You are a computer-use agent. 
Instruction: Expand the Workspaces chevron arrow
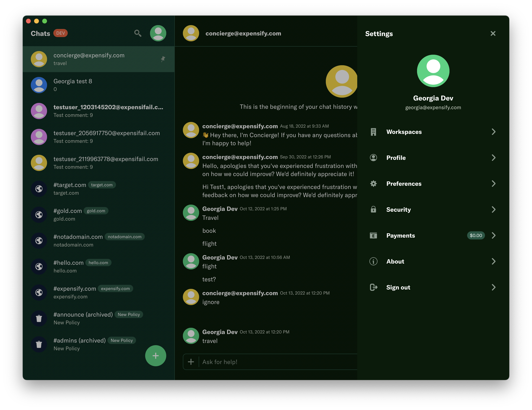(x=493, y=132)
